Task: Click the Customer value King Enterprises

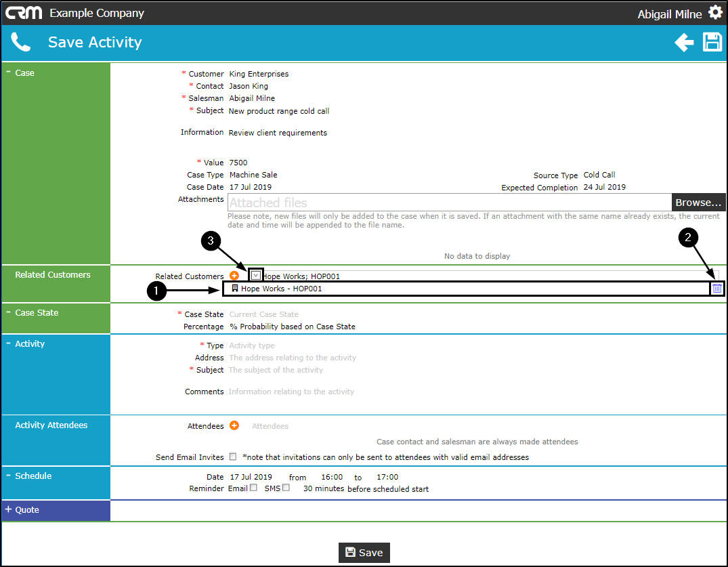Action: pyautogui.click(x=259, y=74)
